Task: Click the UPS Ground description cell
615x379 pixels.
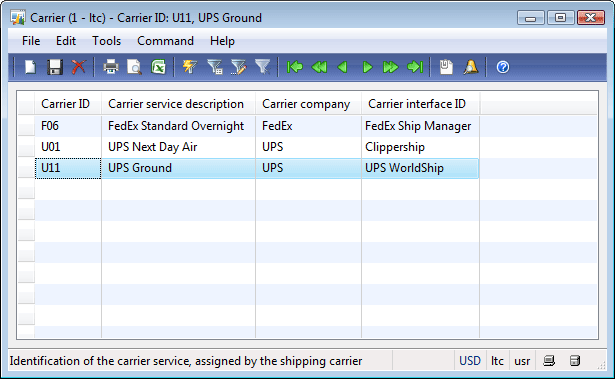Action: [x=178, y=168]
